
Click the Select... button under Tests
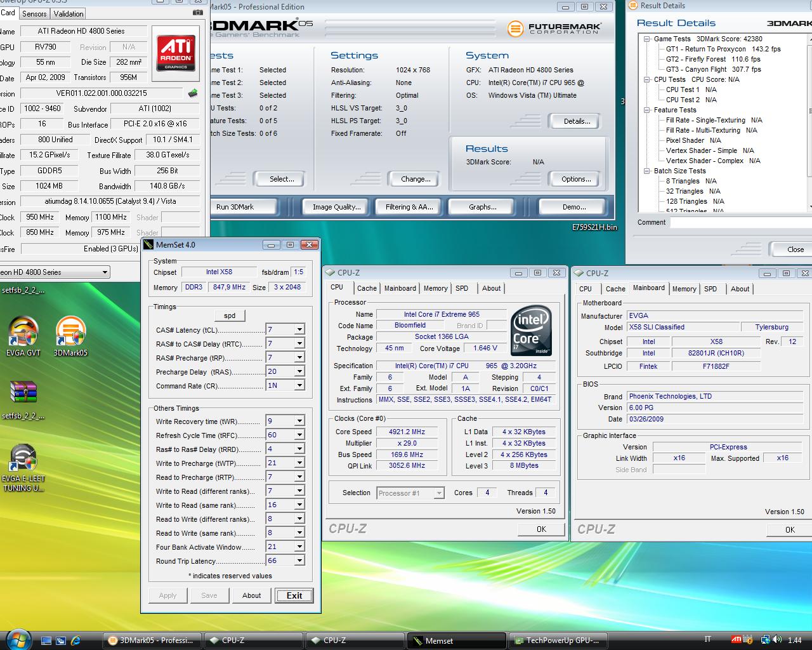pyautogui.click(x=282, y=179)
